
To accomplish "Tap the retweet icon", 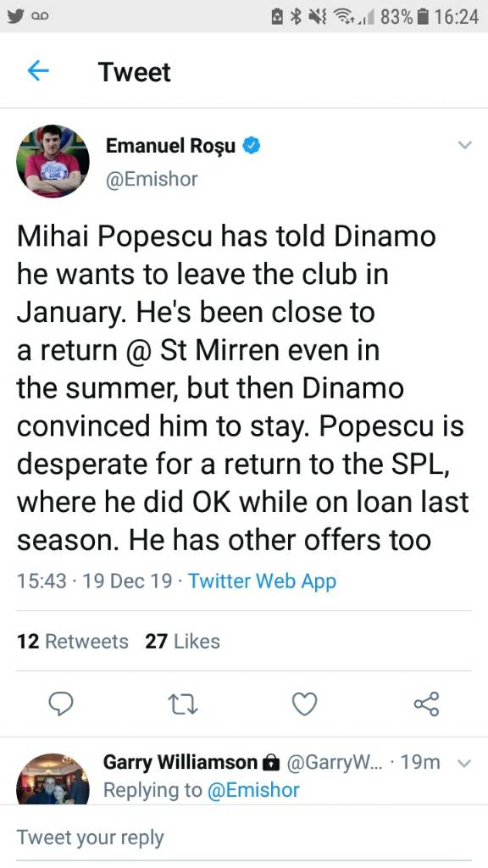I will click(x=183, y=704).
